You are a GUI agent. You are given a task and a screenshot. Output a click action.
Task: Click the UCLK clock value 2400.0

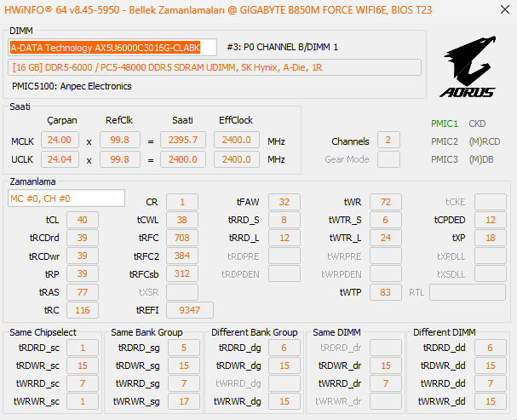(x=183, y=159)
